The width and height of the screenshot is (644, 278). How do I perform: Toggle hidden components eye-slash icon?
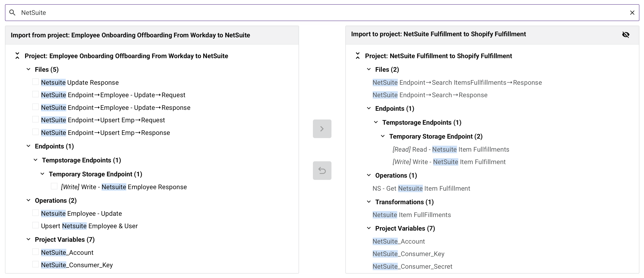coord(625,35)
